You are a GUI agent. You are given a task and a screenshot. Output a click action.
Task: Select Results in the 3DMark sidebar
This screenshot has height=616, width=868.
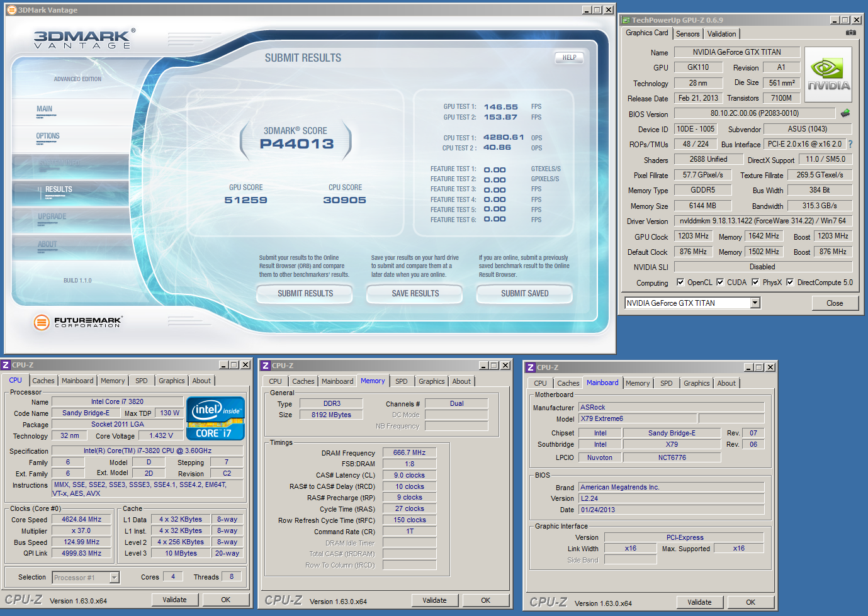(59, 189)
